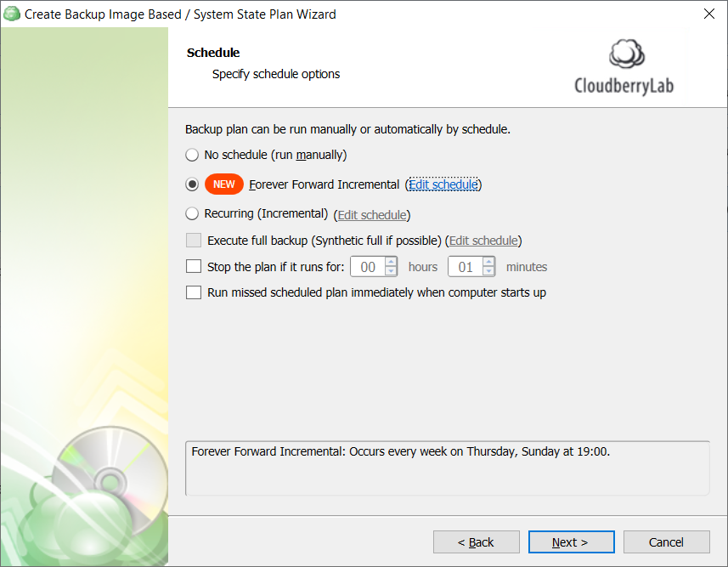Open Edit schedule link for full backup
This screenshot has height=567, width=728.
pyautogui.click(x=483, y=241)
